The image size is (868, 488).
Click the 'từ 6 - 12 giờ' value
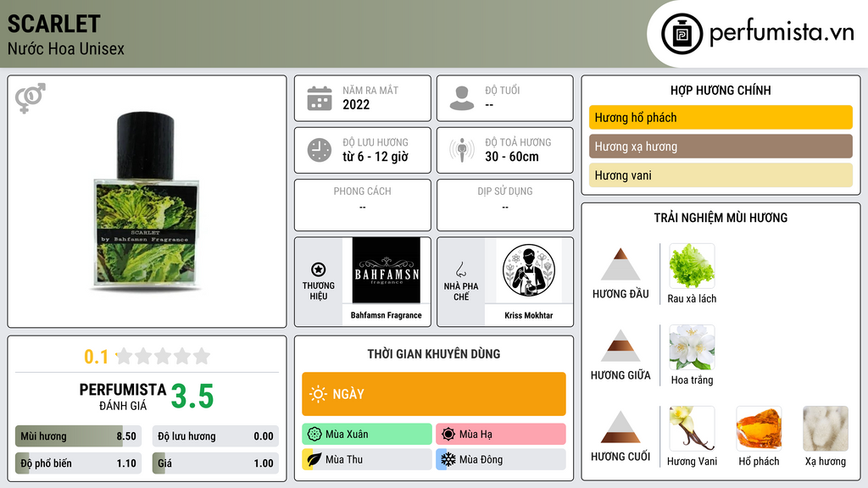(x=376, y=157)
